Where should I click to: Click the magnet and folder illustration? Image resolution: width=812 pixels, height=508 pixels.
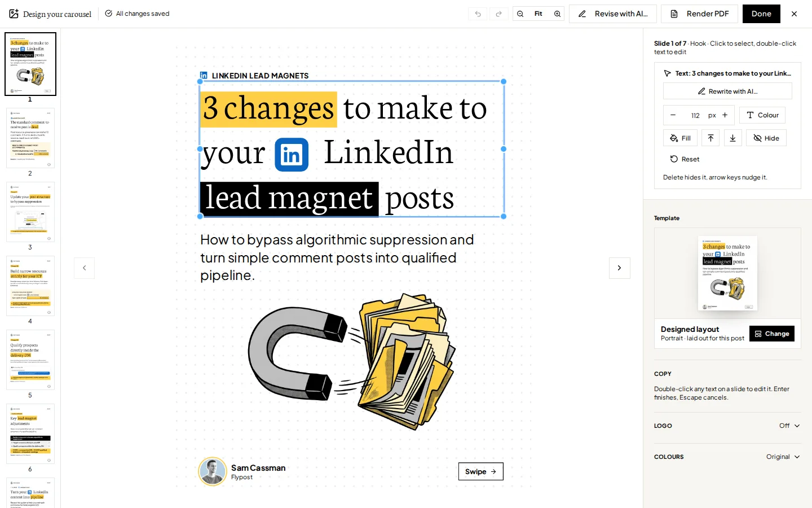pos(351,361)
